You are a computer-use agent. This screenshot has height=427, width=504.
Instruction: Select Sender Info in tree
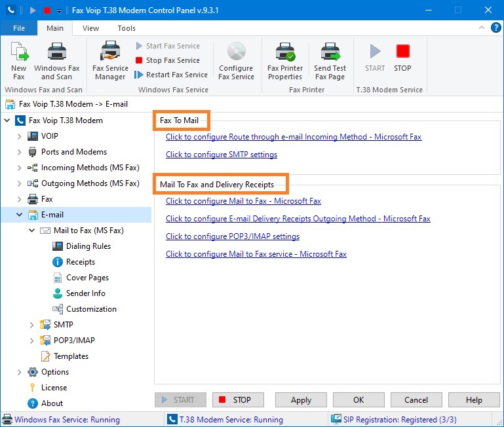(85, 293)
